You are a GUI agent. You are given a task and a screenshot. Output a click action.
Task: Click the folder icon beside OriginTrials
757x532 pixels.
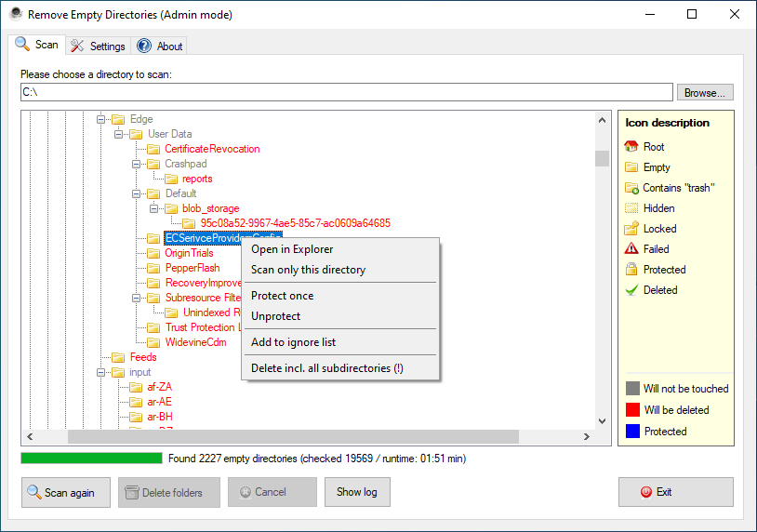pos(153,253)
